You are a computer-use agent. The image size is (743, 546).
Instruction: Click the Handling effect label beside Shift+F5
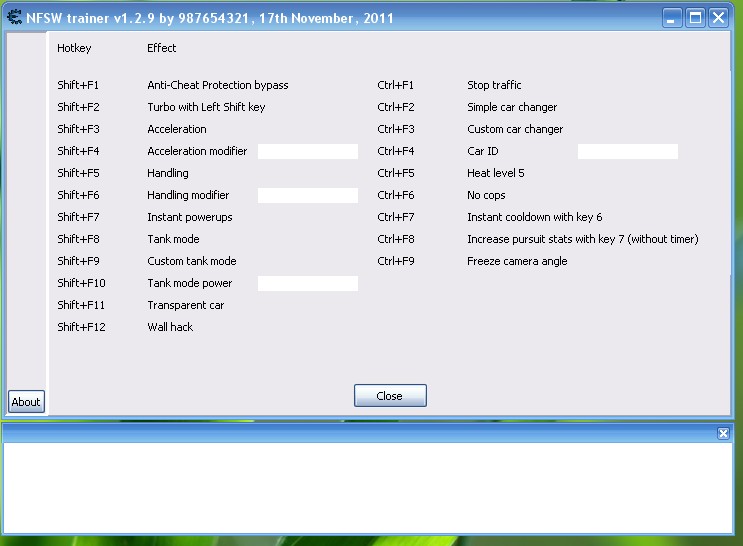click(168, 173)
